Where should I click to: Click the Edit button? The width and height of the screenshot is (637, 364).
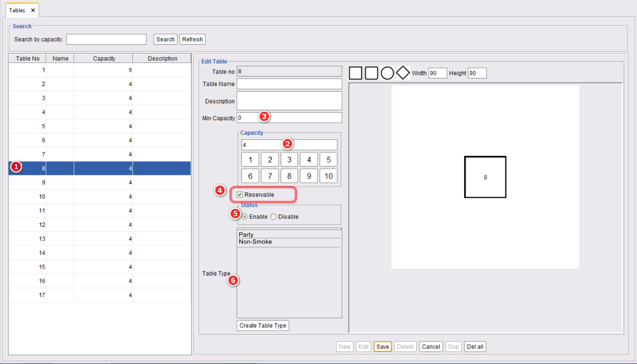coord(363,346)
